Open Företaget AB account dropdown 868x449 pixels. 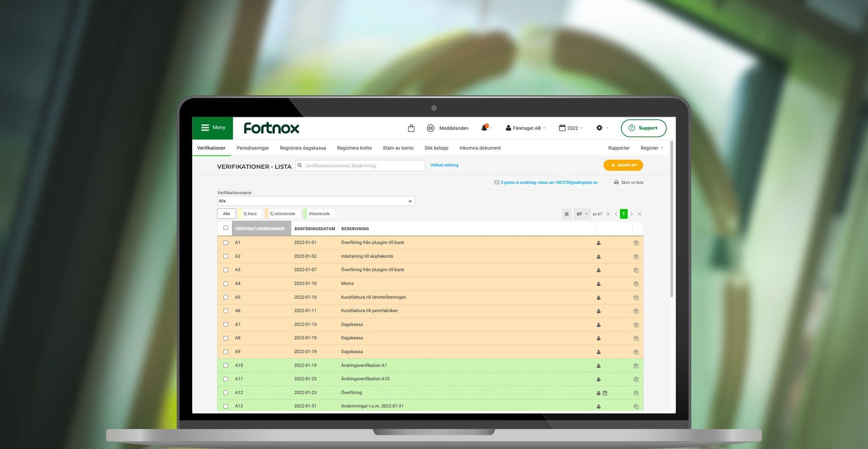pyautogui.click(x=525, y=128)
